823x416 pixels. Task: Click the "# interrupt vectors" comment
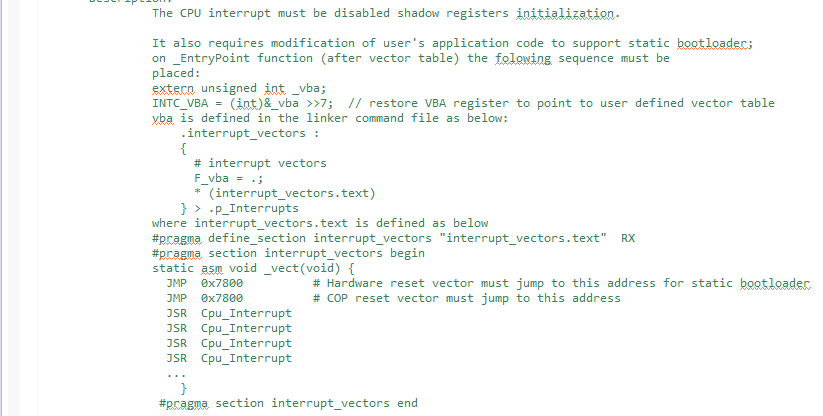(260, 163)
